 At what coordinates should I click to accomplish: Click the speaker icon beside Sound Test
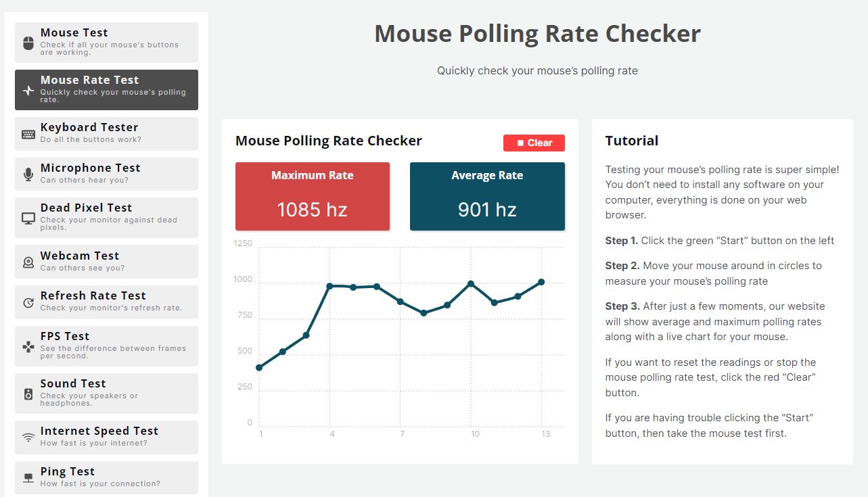pyautogui.click(x=28, y=394)
